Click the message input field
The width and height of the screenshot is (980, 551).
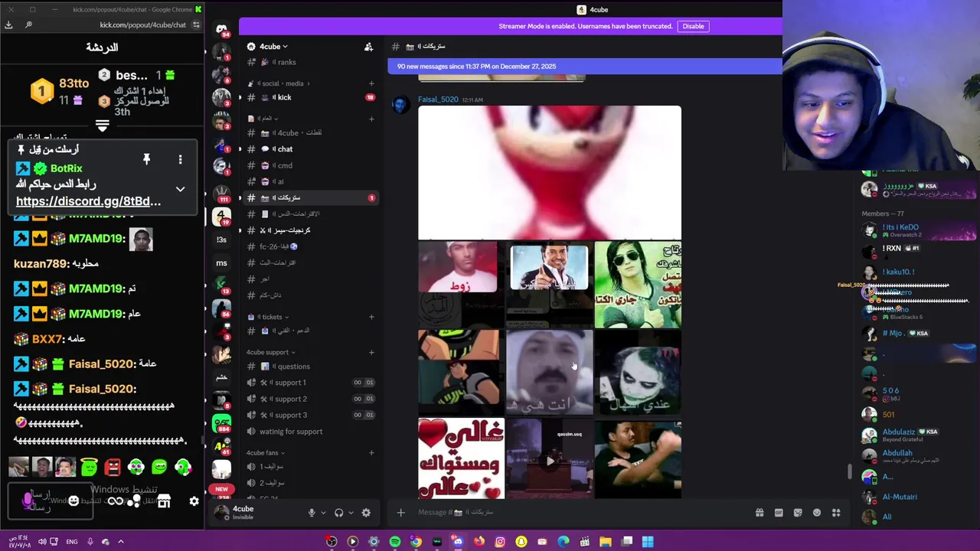[x=582, y=513]
